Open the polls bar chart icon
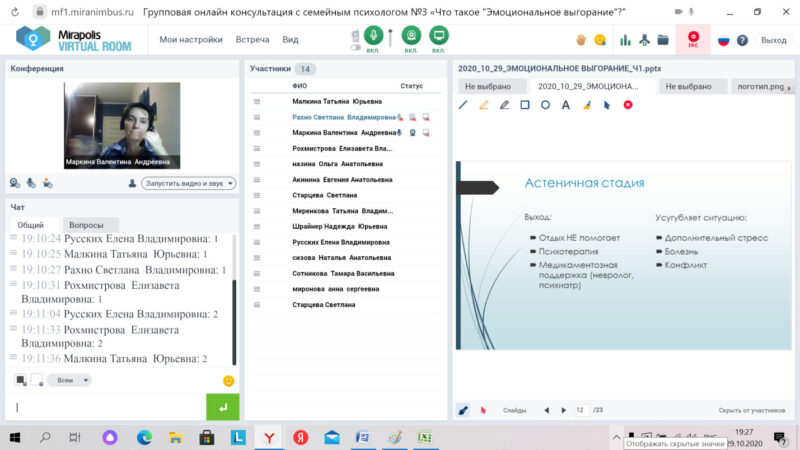 coord(625,40)
